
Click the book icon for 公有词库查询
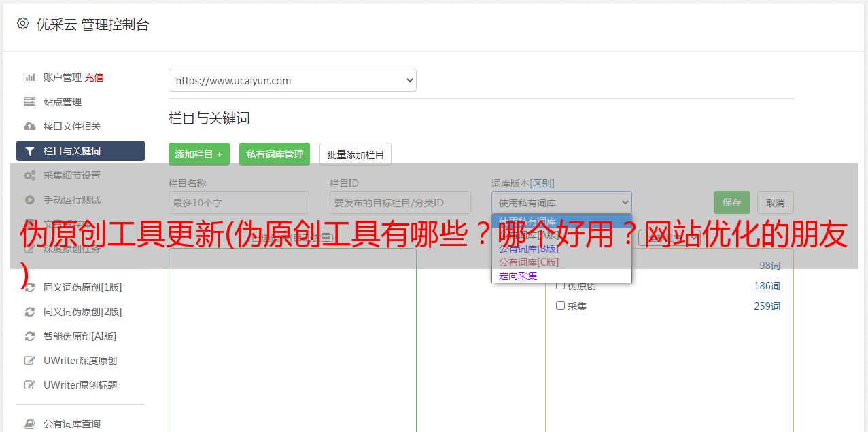click(30, 424)
